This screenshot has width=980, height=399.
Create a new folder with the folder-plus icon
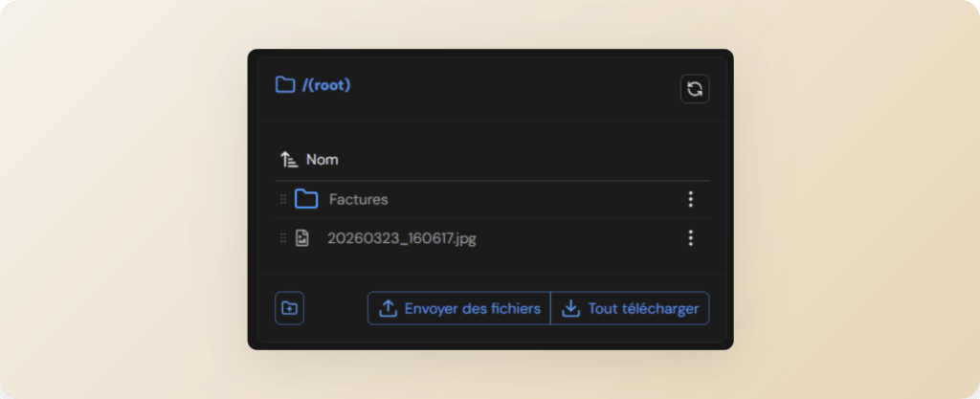[x=289, y=308]
